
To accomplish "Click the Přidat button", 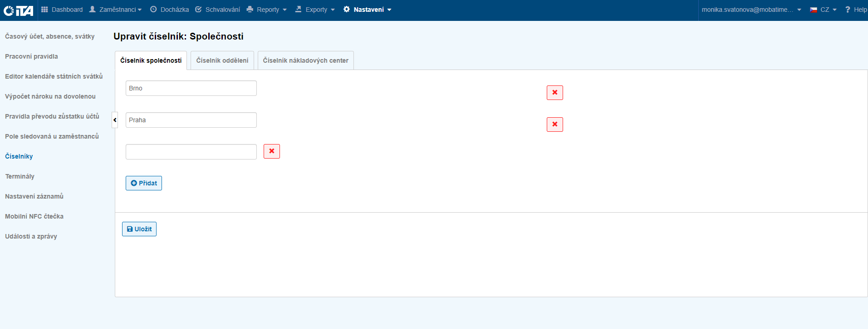I will (x=143, y=183).
